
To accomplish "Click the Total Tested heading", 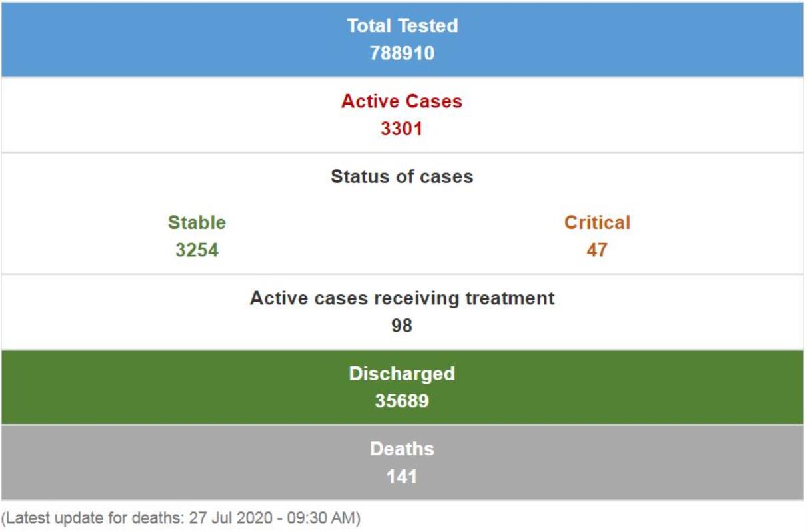I will click(402, 26).
